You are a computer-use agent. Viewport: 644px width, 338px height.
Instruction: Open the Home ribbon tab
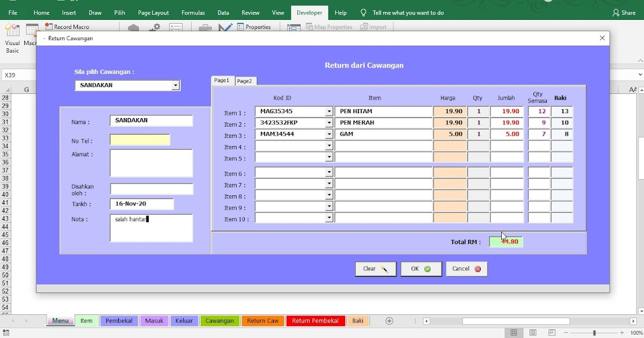[x=41, y=12]
